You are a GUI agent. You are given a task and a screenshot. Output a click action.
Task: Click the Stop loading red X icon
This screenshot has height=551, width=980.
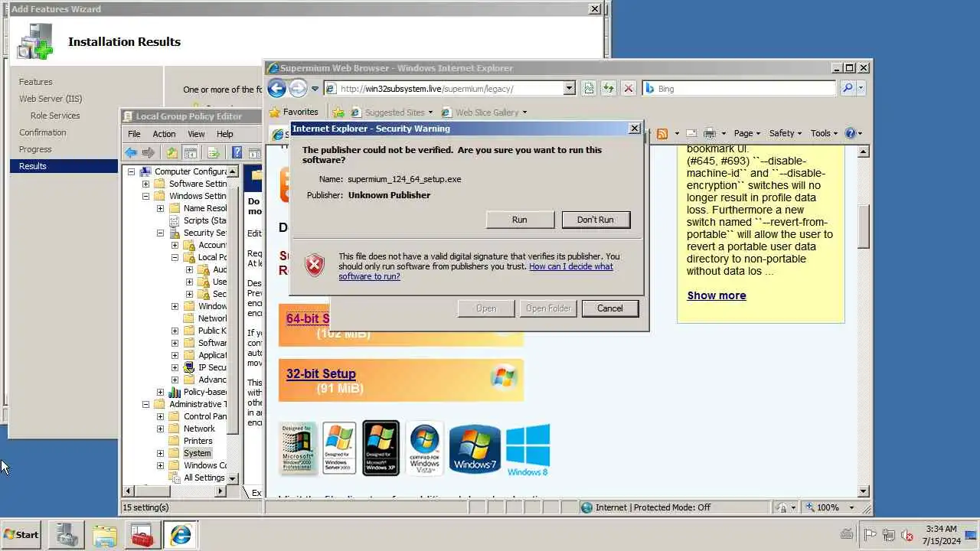629,89
